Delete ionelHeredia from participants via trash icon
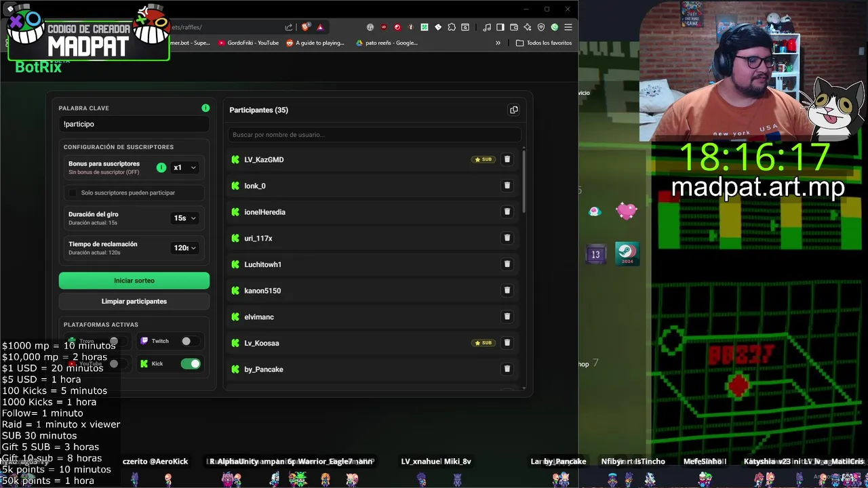The image size is (868, 488). (x=507, y=211)
